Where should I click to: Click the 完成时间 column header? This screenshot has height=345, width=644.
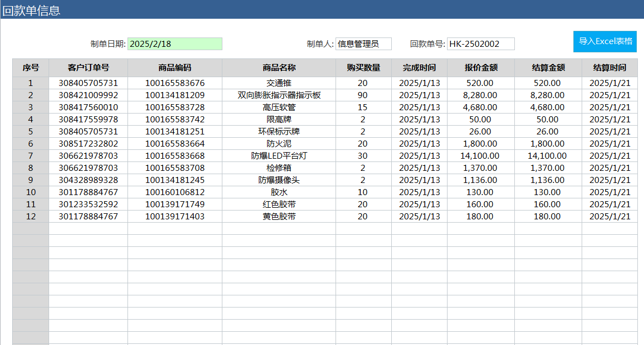(x=419, y=68)
